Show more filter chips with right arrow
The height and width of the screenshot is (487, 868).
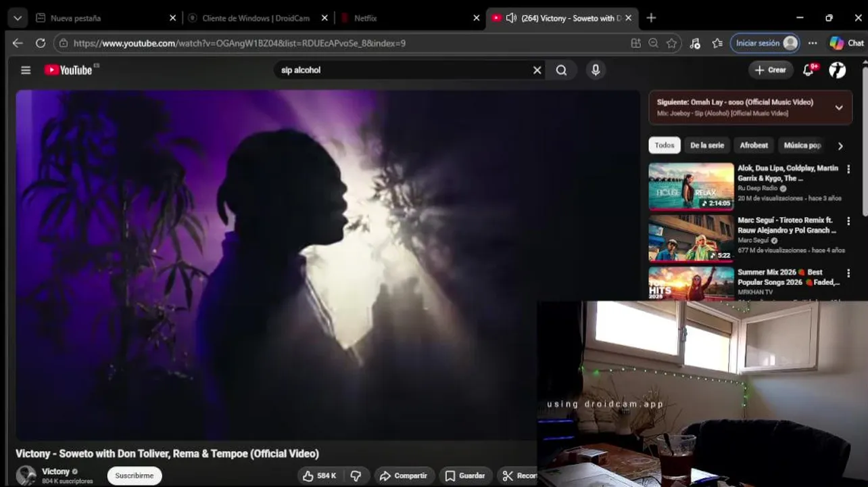[840, 145]
